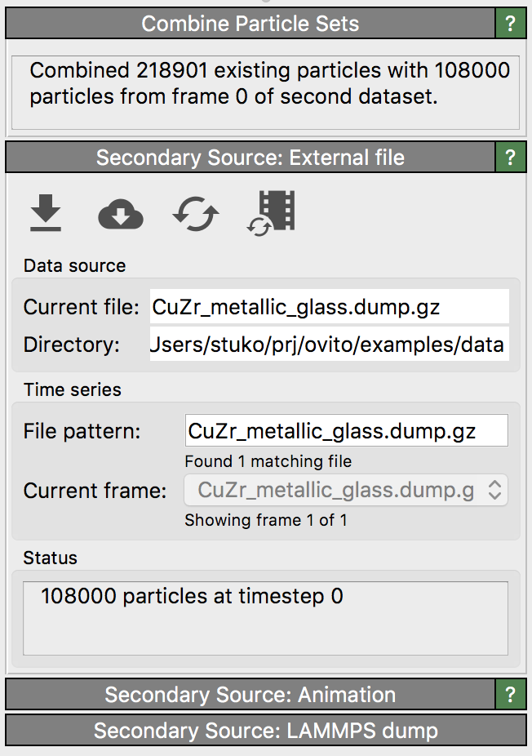The height and width of the screenshot is (756, 532).
Task: Click the Current file name field
Action: [329, 307]
